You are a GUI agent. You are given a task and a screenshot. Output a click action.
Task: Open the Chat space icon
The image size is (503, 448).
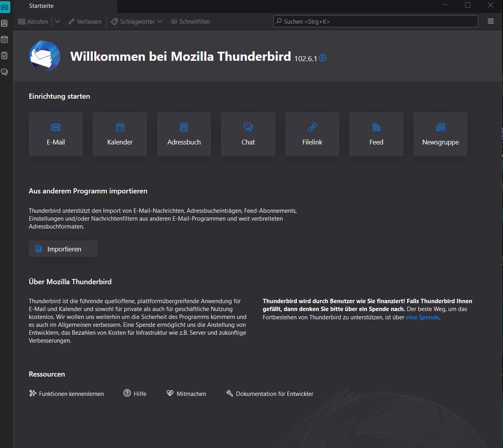pyautogui.click(x=5, y=72)
